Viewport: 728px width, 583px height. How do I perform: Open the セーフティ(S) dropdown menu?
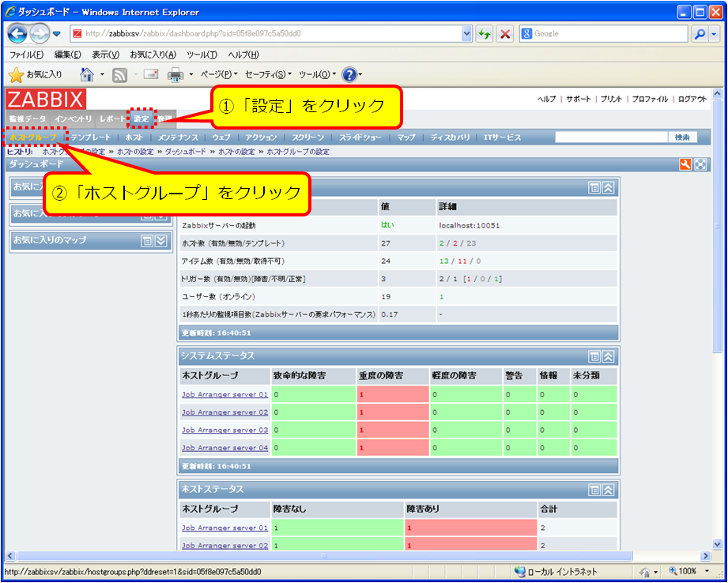point(269,75)
